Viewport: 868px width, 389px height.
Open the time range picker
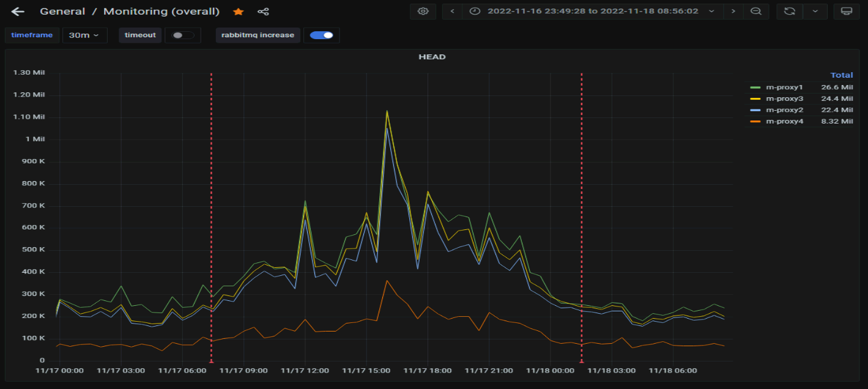pos(592,11)
